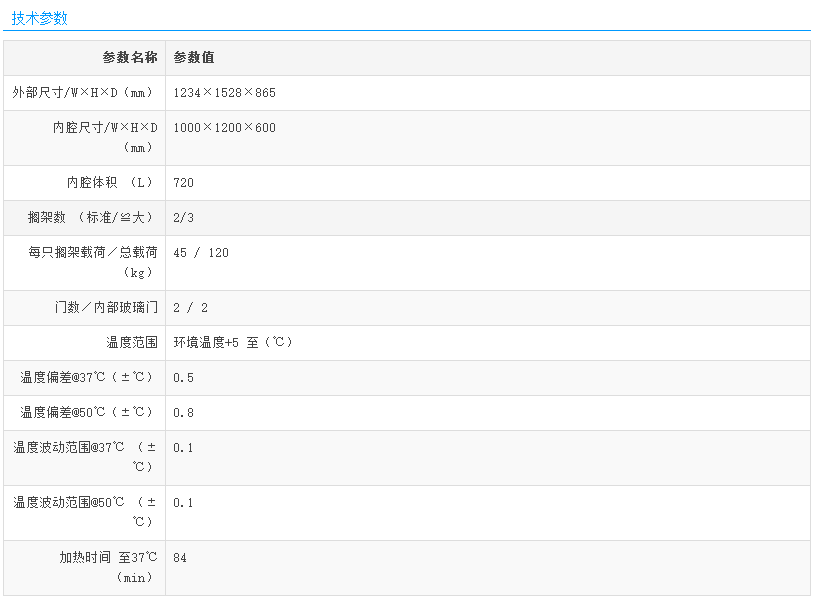Click the 参数值 column header
Viewport: 819px width, 596px height.
click(x=194, y=58)
